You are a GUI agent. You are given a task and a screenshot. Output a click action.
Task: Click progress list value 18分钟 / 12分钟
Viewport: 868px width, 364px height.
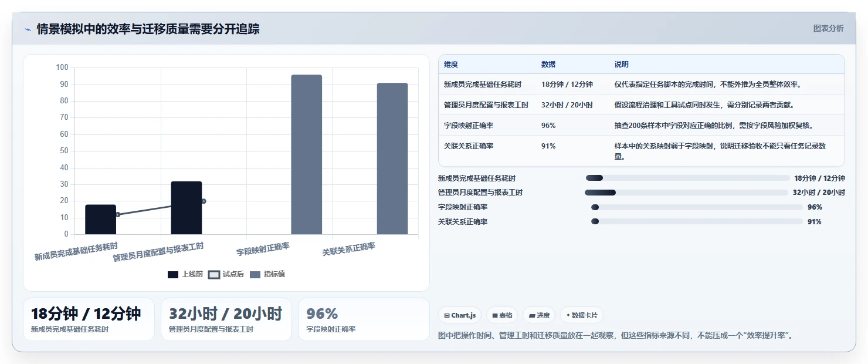pos(819,178)
